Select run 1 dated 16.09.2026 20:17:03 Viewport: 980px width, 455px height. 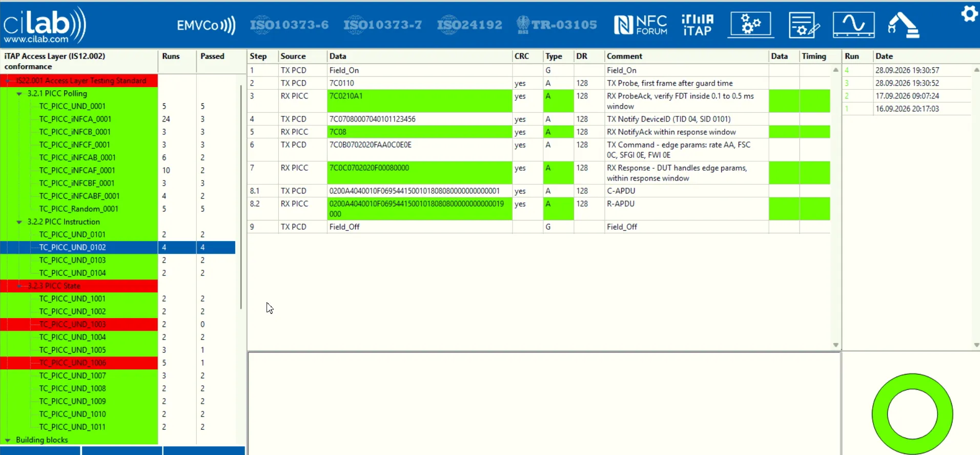(907, 109)
